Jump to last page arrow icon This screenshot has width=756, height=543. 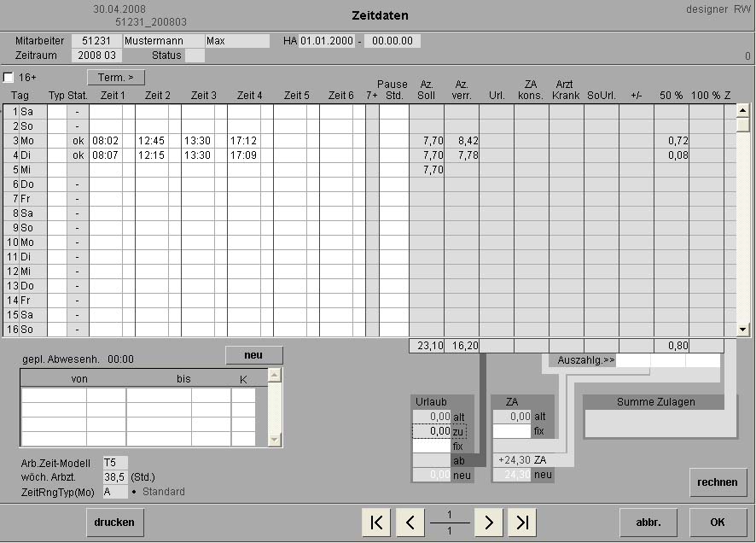point(521,523)
